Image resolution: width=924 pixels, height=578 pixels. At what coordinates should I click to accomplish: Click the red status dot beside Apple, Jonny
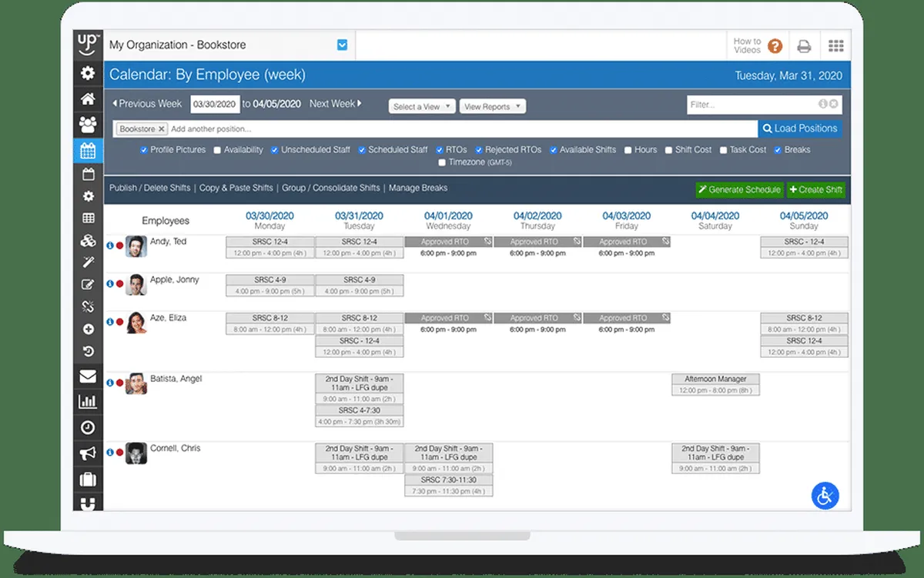pyautogui.click(x=119, y=284)
